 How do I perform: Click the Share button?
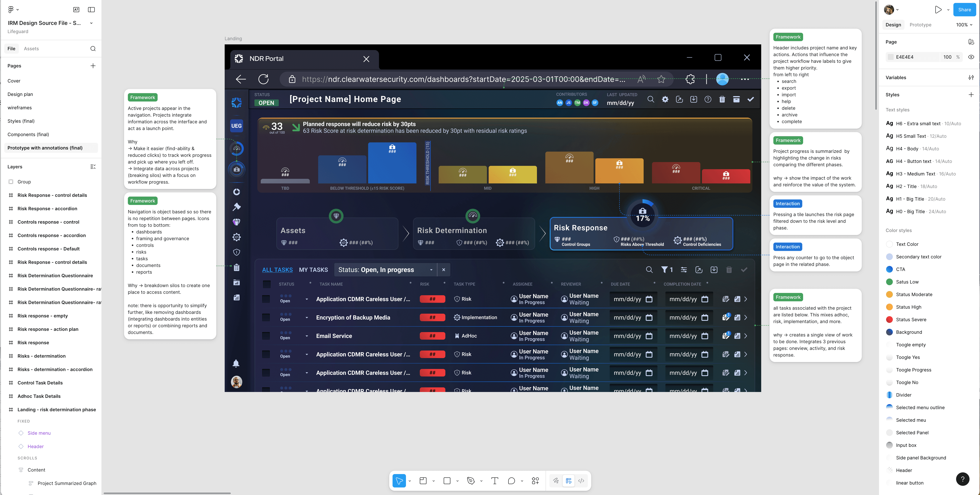964,10
